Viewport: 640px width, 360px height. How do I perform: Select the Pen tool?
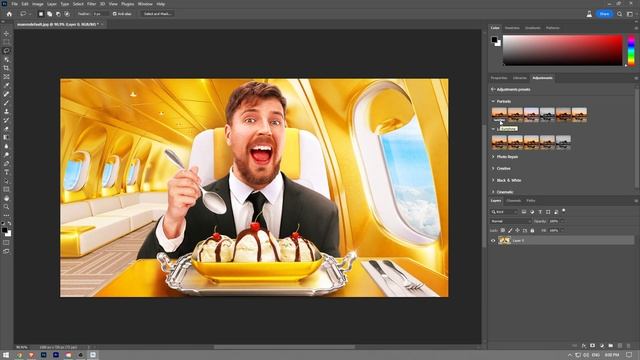click(6, 164)
